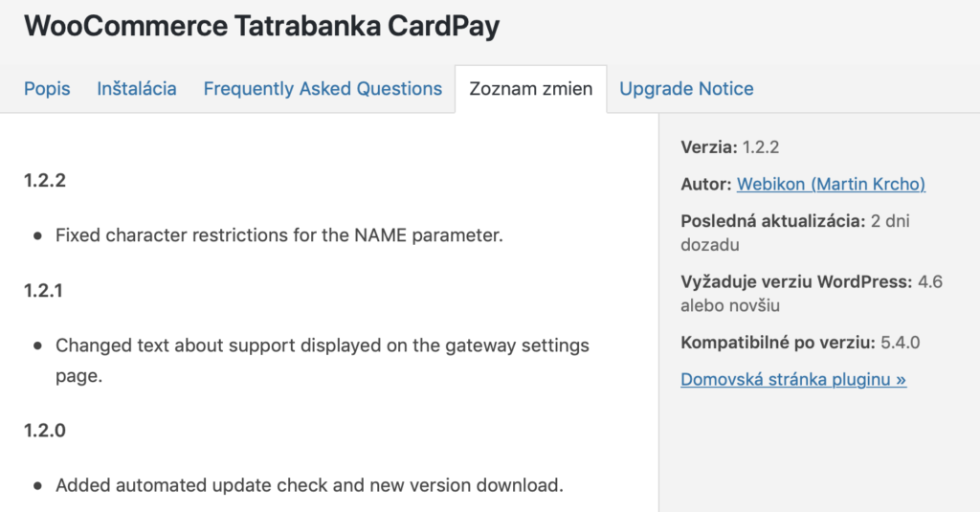
Task: Select the Zoznam zmien tab
Action: click(530, 89)
